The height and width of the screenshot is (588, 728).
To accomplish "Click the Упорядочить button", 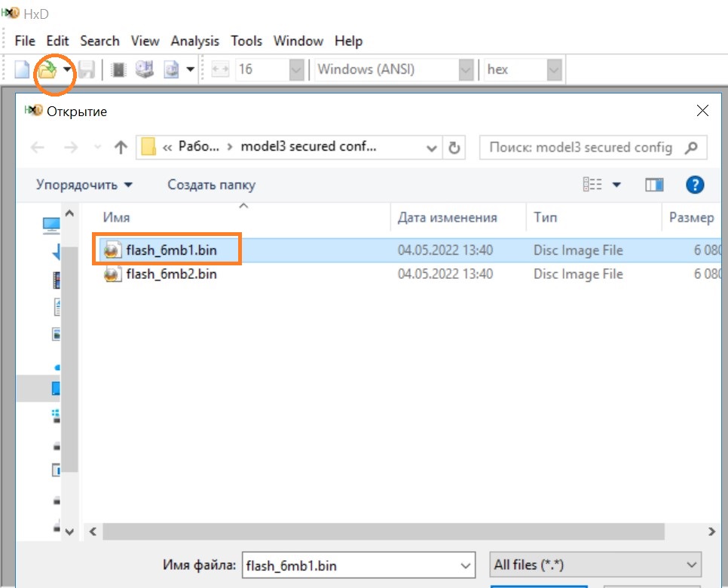I will [x=84, y=185].
